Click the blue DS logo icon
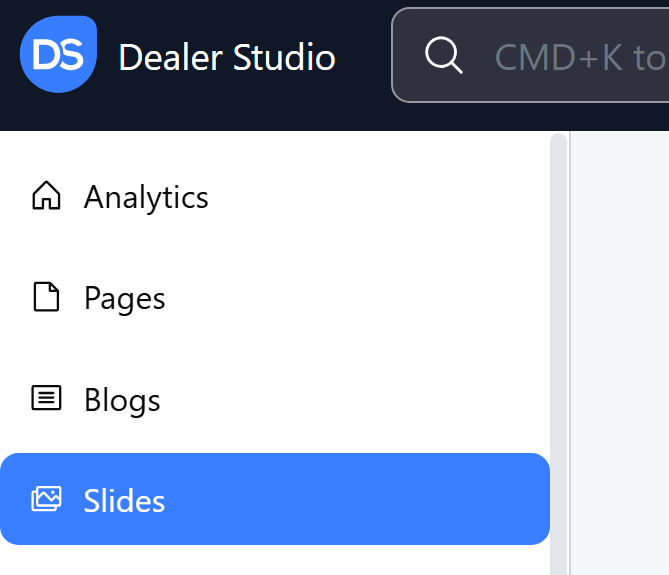 (x=58, y=55)
